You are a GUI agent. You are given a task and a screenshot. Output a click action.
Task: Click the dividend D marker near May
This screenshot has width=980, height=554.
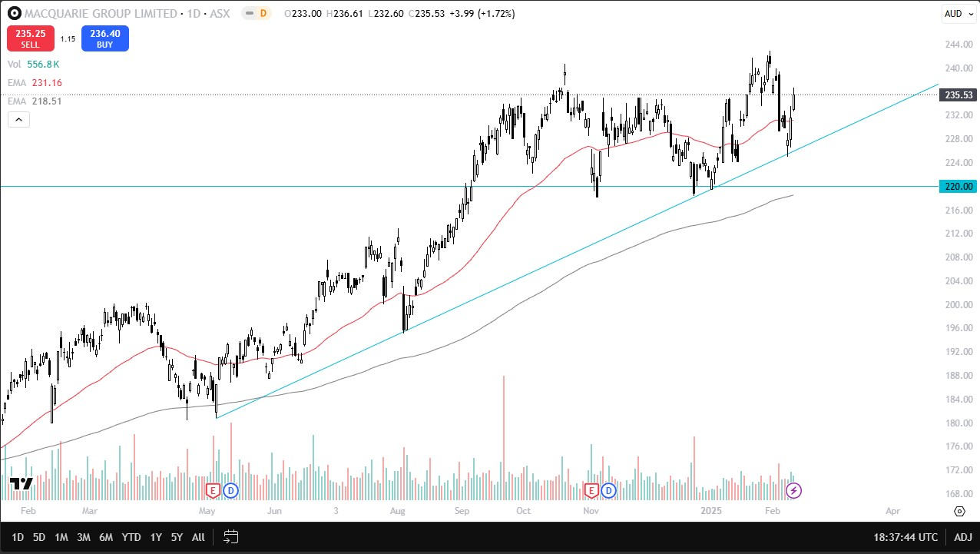pos(230,489)
